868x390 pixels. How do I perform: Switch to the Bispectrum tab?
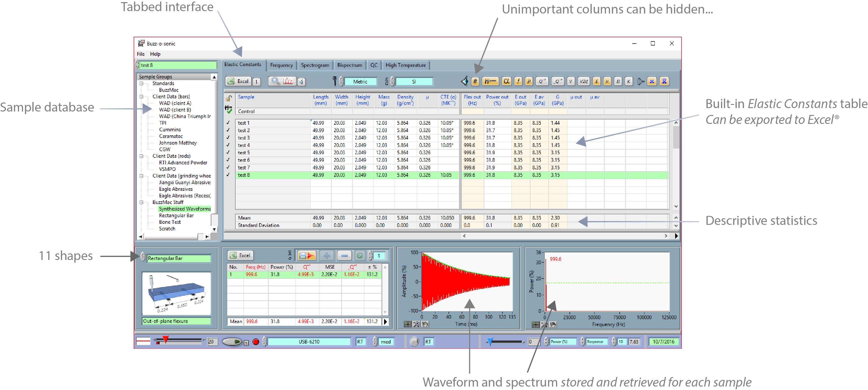(350, 65)
